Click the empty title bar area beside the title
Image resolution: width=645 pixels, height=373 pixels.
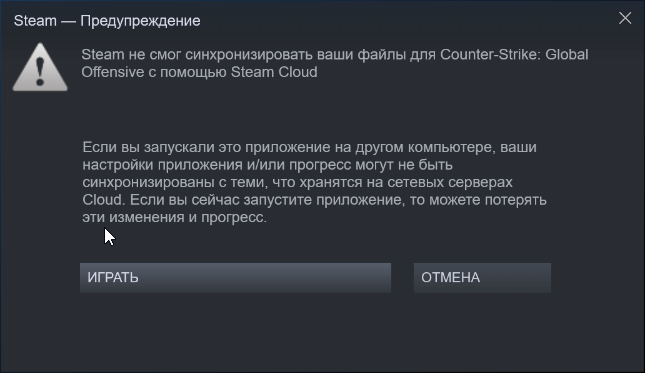point(407,20)
